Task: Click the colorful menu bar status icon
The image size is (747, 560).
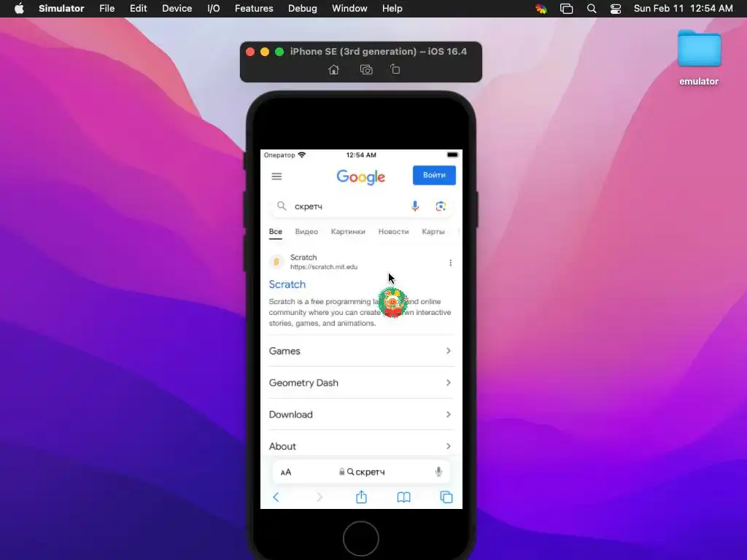Action: pyautogui.click(x=541, y=9)
